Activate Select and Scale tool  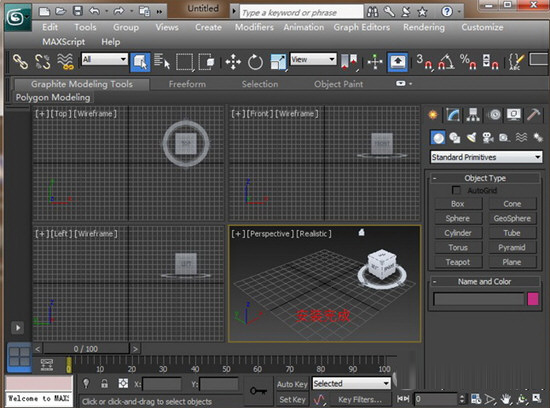tap(278, 62)
